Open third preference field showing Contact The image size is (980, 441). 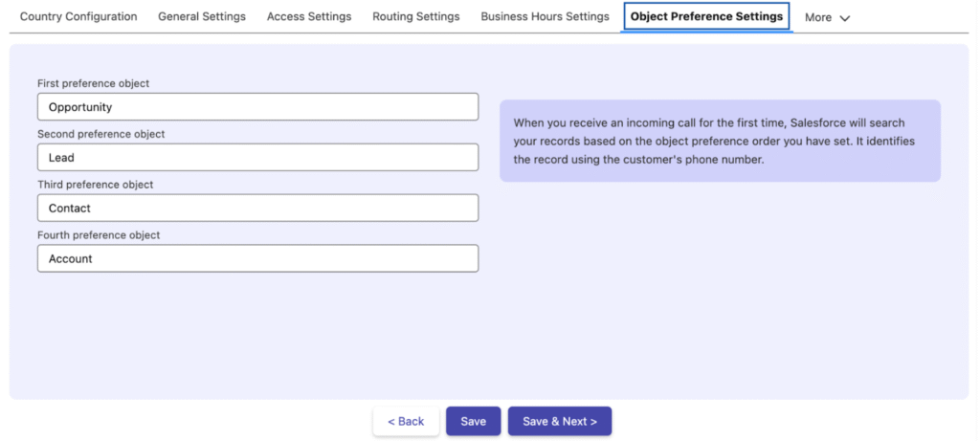click(x=257, y=209)
